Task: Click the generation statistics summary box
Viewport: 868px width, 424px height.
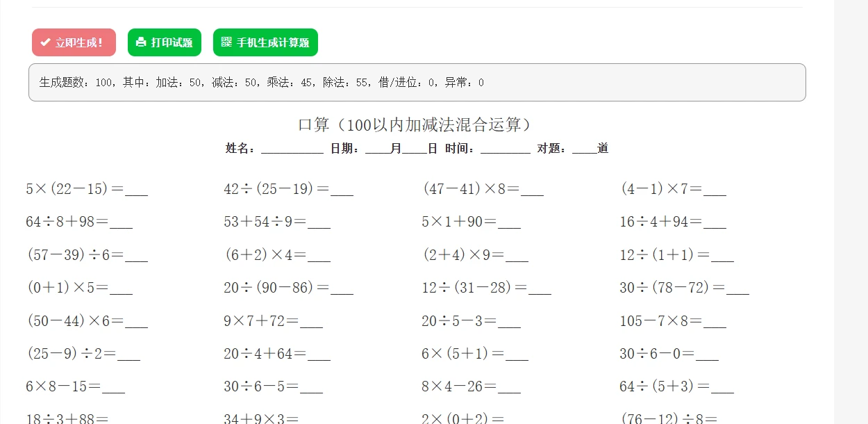Action: 417,83
